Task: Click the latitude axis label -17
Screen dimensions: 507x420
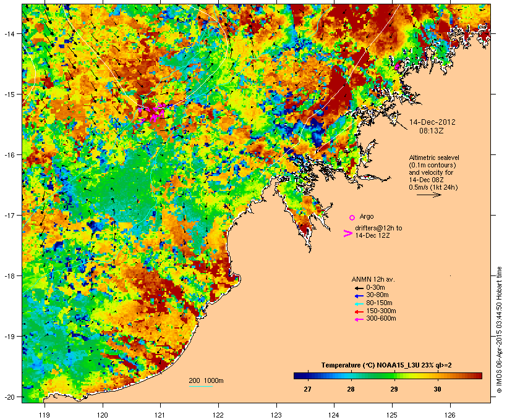Action: [9, 215]
